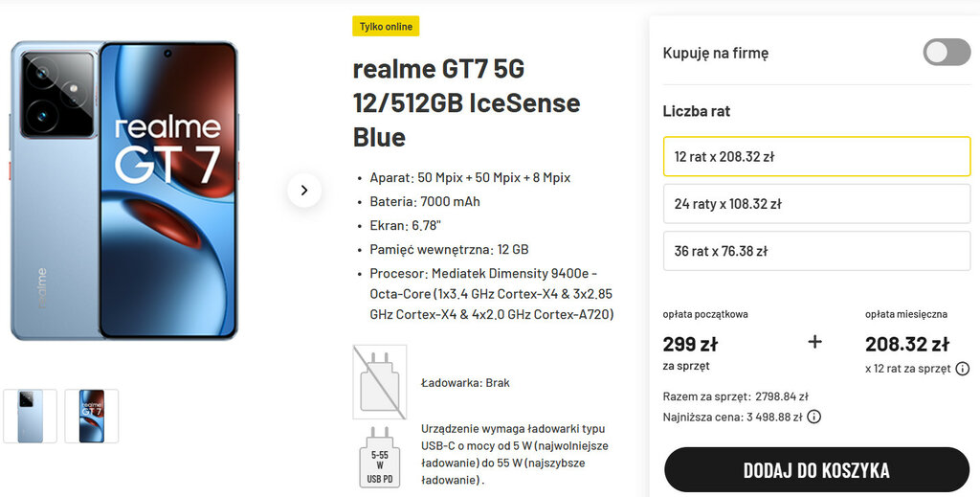Select thumbnail showing phone back only
Screen dimensions: 980x497
[x=31, y=416]
